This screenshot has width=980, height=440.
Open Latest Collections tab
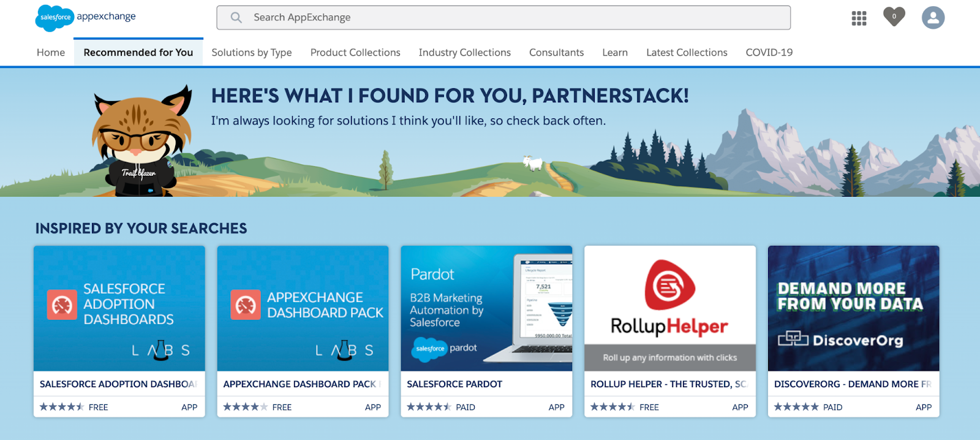[687, 53]
